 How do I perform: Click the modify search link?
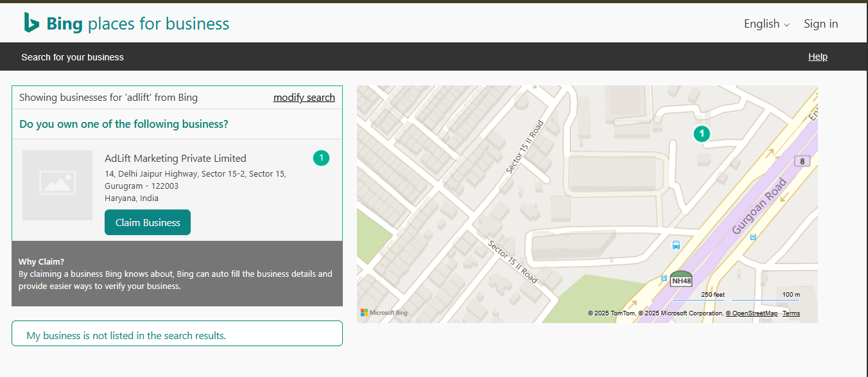coord(304,98)
